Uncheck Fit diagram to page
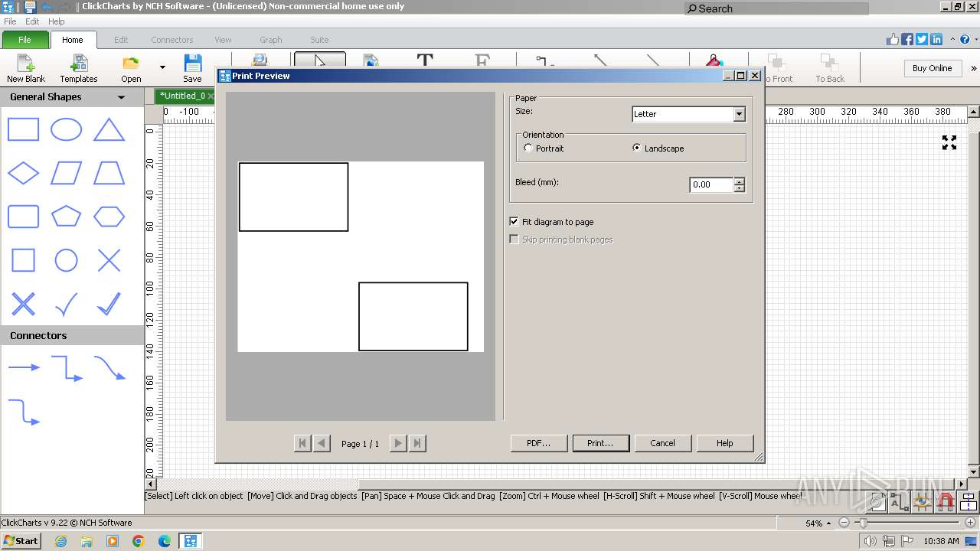 pyautogui.click(x=551, y=222)
